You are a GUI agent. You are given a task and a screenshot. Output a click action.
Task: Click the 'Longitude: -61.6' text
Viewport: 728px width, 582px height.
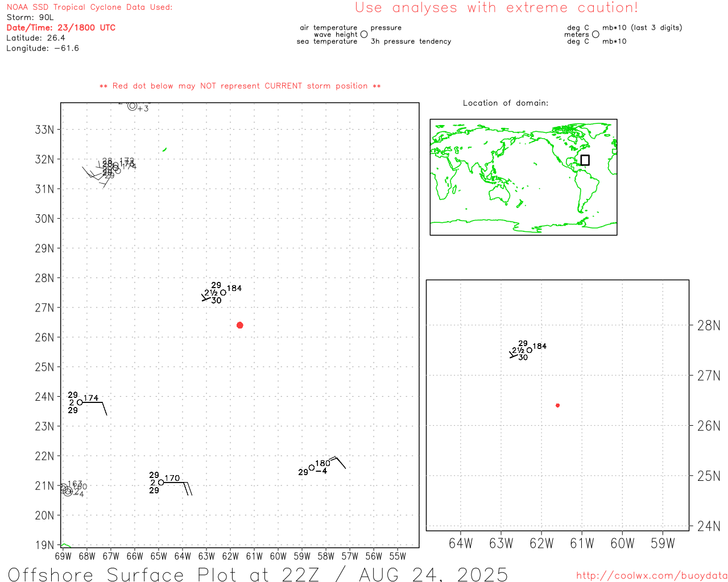click(43, 48)
